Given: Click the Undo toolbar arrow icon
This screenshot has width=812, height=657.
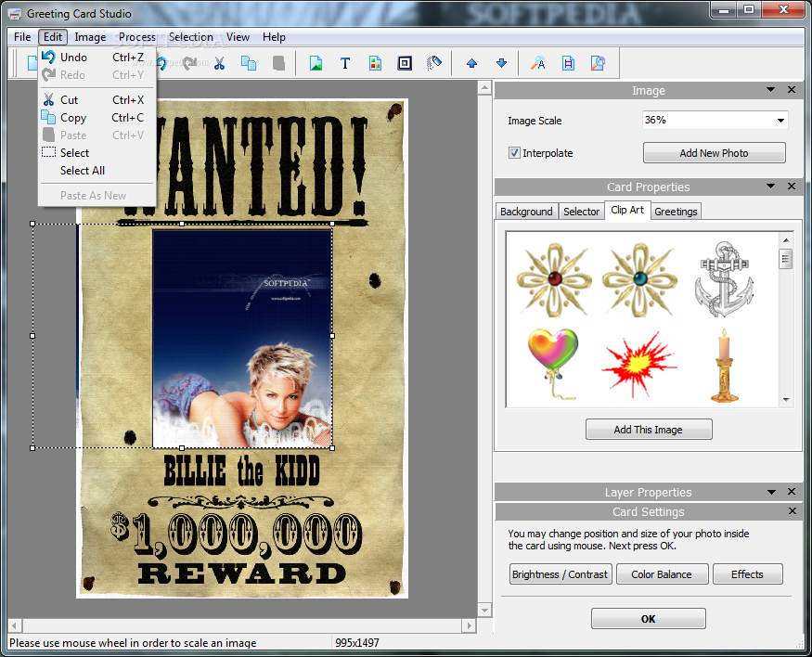Looking at the screenshot, I should [x=161, y=64].
